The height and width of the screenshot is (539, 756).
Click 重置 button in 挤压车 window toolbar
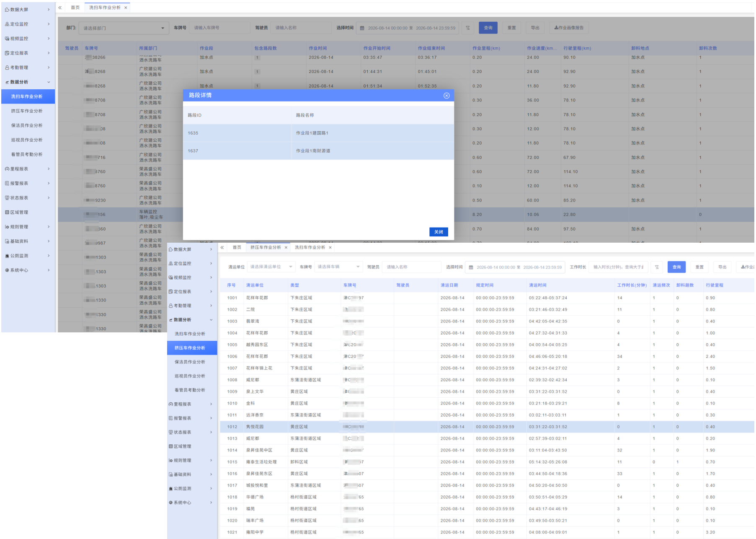coord(699,267)
